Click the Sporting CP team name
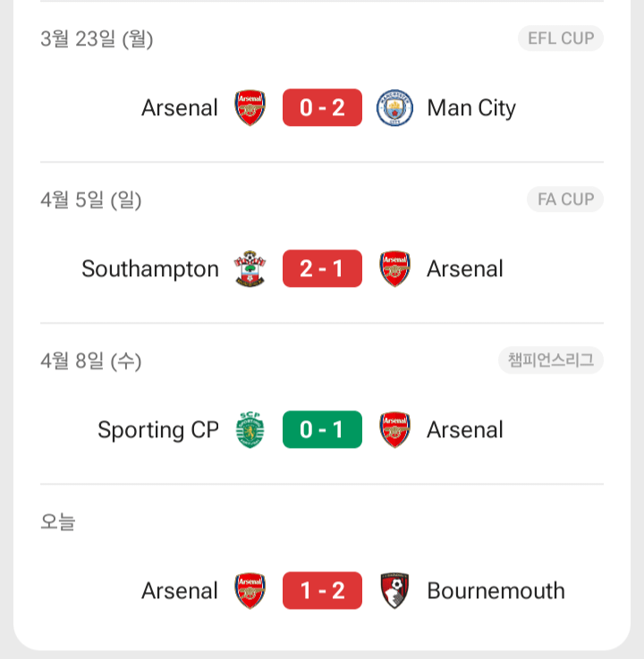 coord(158,430)
